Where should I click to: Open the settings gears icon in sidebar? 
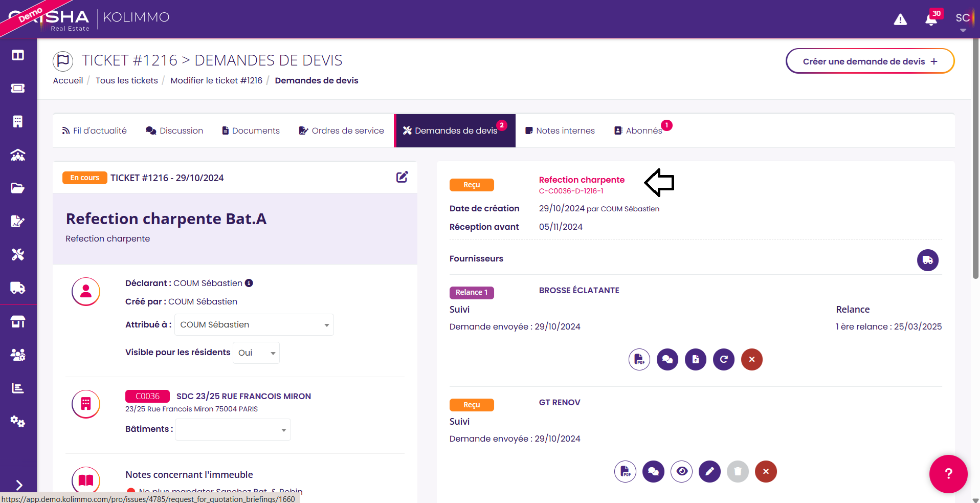click(18, 421)
